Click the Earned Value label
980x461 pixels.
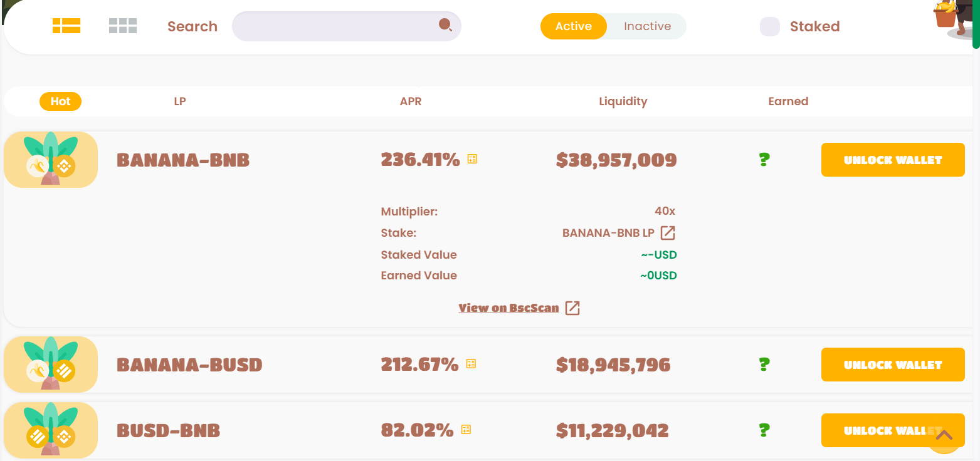click(x=419, y=276)
